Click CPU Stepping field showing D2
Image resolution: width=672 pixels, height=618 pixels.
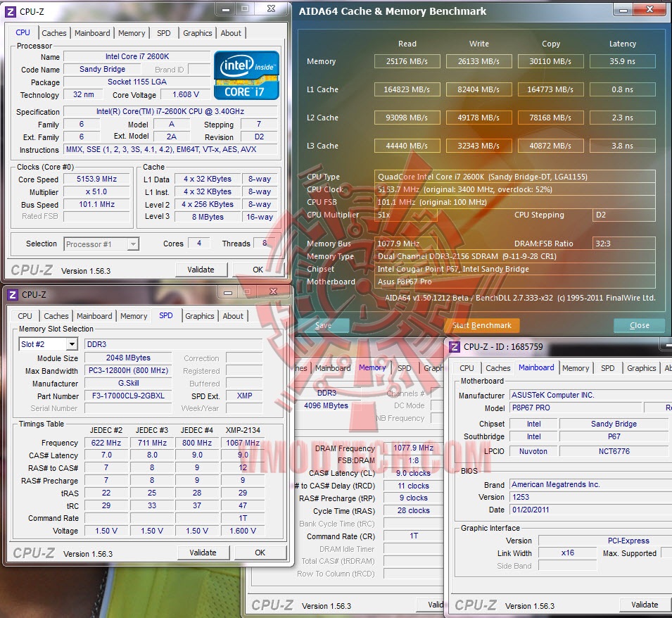623,215
